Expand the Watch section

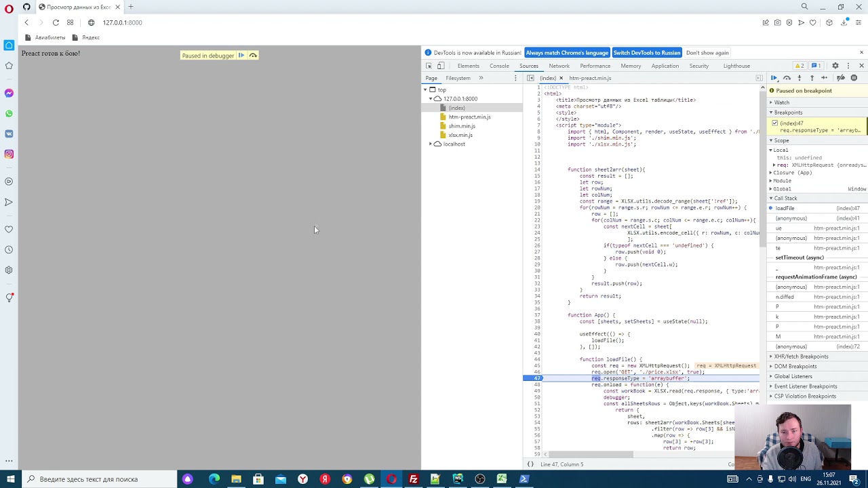(782, 102)
